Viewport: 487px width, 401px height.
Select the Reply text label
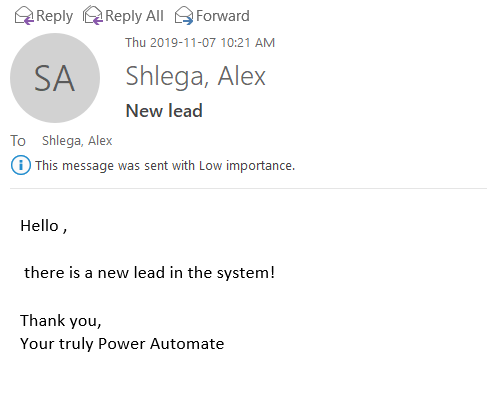pos(54,16)
